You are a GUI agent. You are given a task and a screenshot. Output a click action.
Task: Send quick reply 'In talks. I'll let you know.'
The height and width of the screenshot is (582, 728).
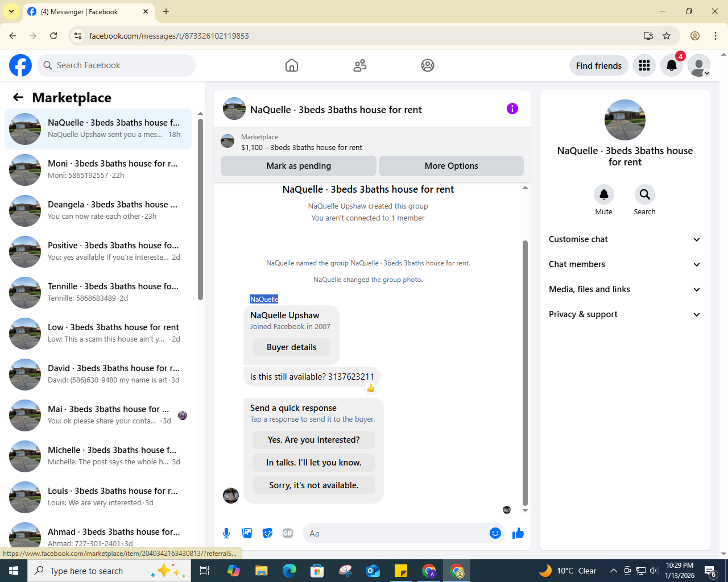tap(314, 463)
